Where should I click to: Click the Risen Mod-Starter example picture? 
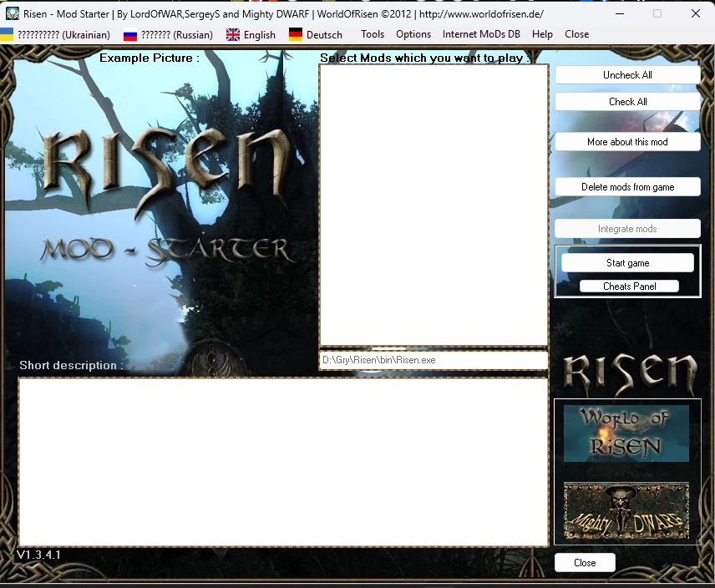160,210
